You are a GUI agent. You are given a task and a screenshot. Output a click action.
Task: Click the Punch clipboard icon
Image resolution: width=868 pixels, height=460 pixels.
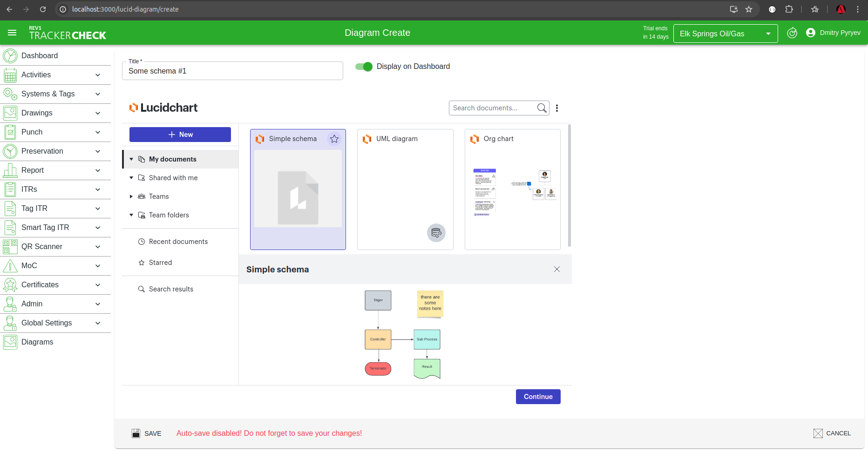tap(10, 132)
